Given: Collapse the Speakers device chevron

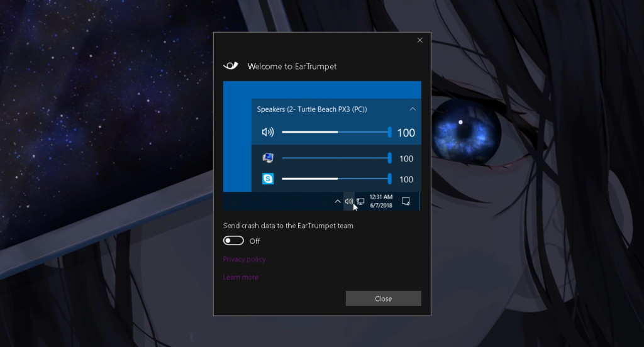Looking at the screenshot, I should 413,109.
